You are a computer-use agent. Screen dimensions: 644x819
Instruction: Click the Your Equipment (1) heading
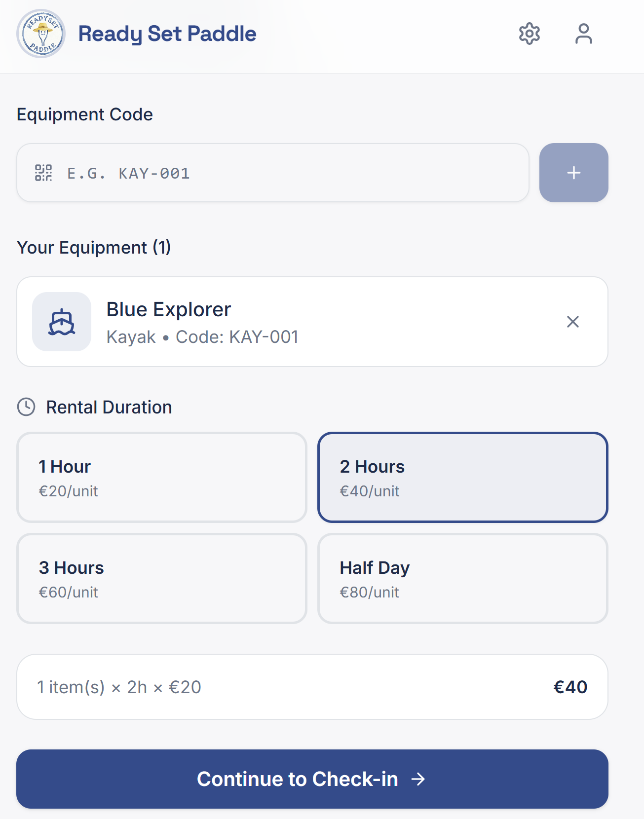(94, 247)
